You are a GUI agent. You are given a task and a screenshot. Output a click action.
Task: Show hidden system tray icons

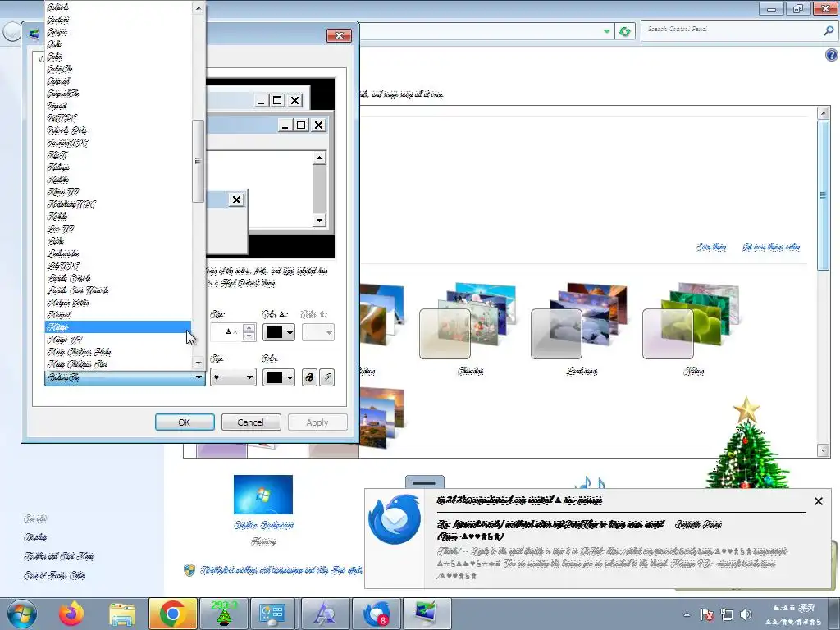click(x=687, y=614)
